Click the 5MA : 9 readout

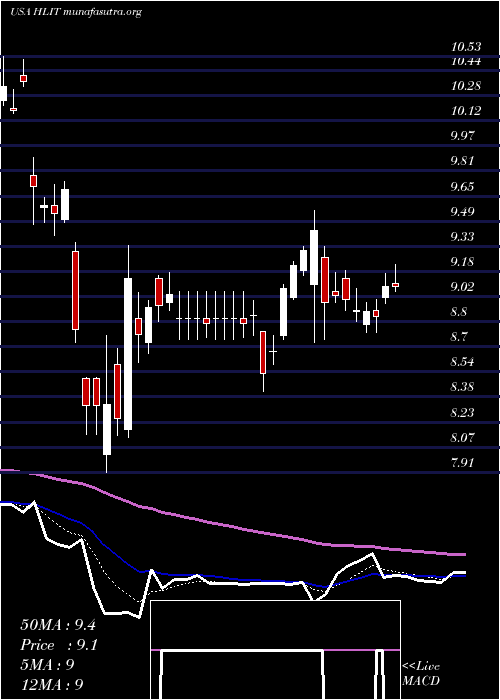click(47, 664)
